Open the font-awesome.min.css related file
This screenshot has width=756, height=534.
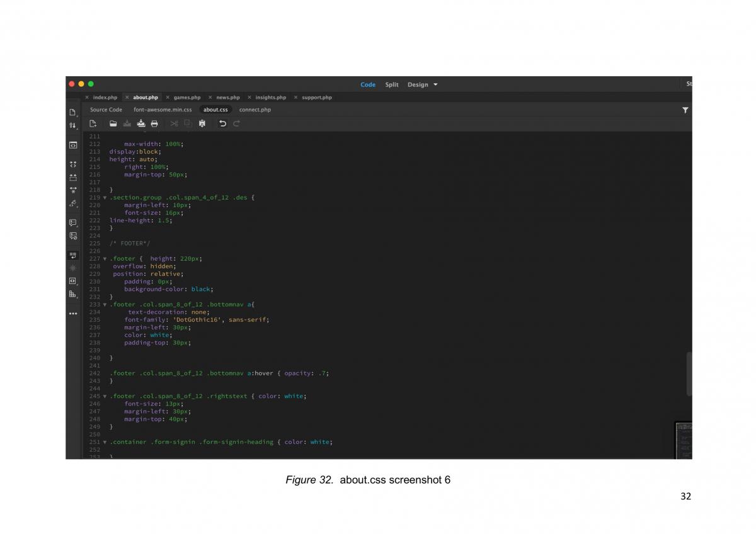pos(163,110)
